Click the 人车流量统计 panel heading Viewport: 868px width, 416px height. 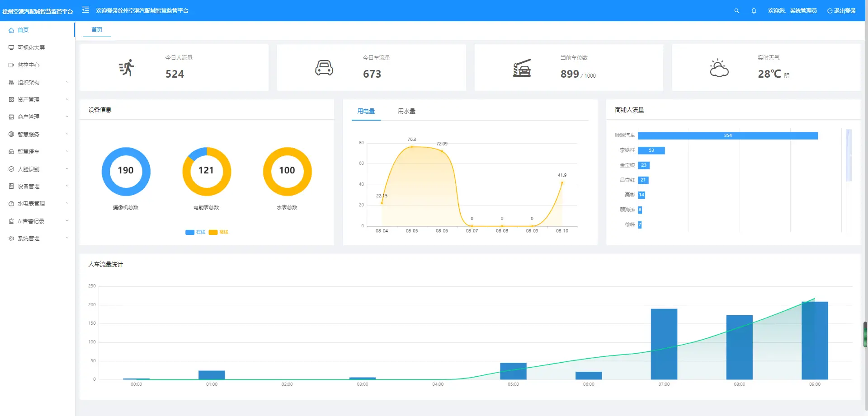[105, 264]
